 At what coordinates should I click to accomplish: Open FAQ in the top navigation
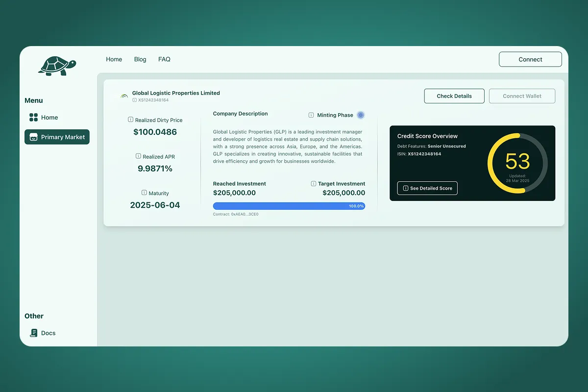click(x=164, y=59)
